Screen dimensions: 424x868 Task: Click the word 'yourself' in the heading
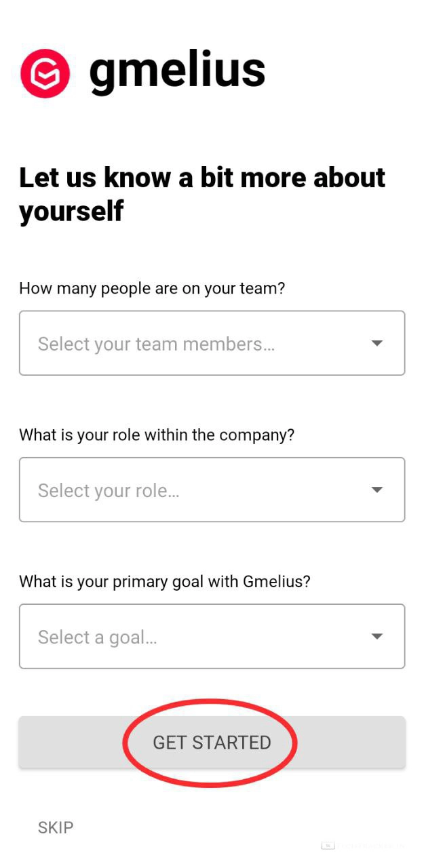pyautogui.click(x=71, y=212)
